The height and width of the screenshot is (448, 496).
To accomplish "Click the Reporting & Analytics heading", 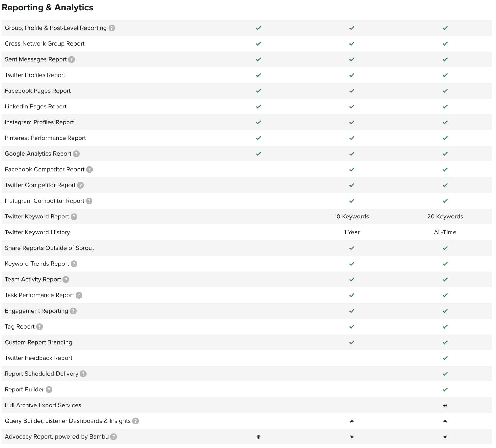I will pyautogui.click(x=47, y=8).
